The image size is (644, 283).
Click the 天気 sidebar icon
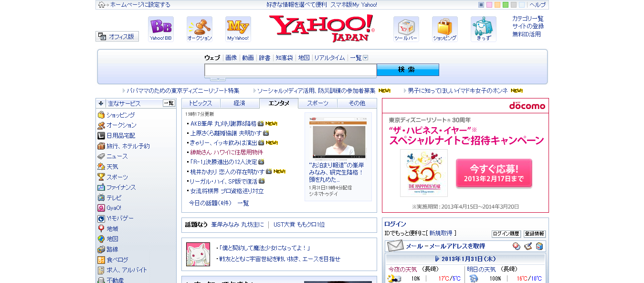pos(101,166)
